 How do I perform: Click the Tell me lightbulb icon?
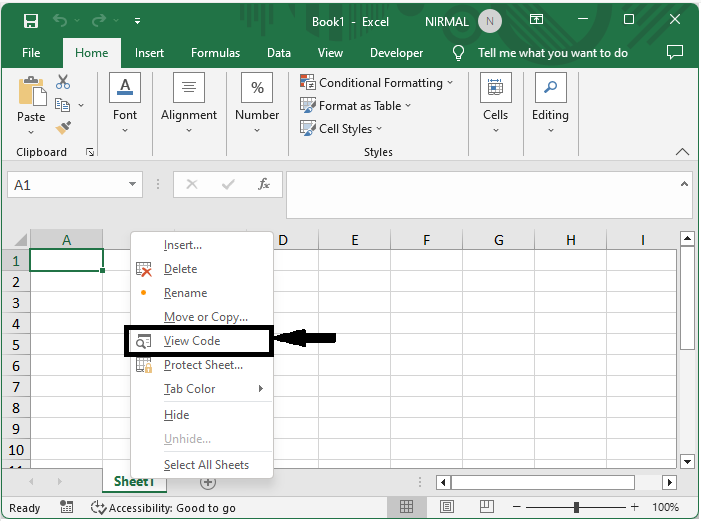click(x=458, y=53)
